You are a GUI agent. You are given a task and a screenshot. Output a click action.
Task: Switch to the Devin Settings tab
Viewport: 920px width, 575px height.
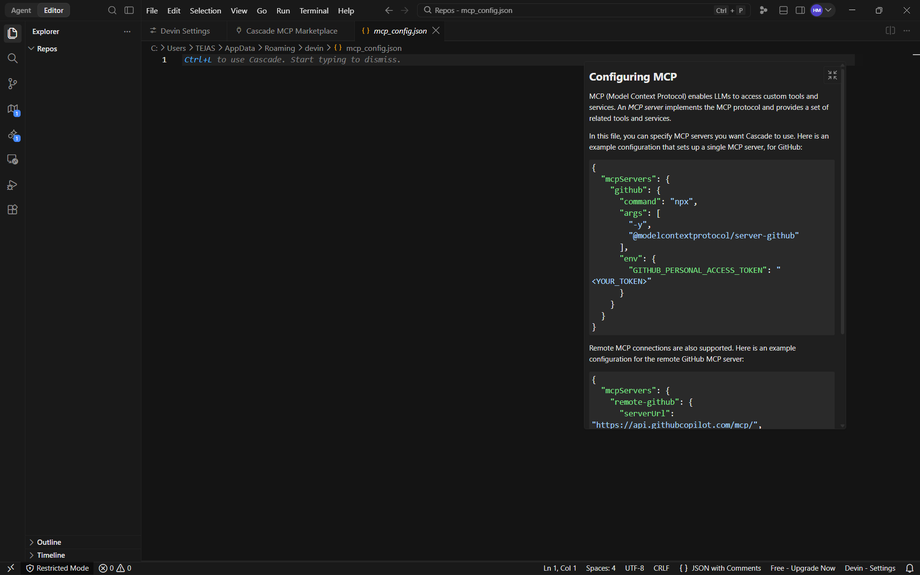[x=184, y=31]
